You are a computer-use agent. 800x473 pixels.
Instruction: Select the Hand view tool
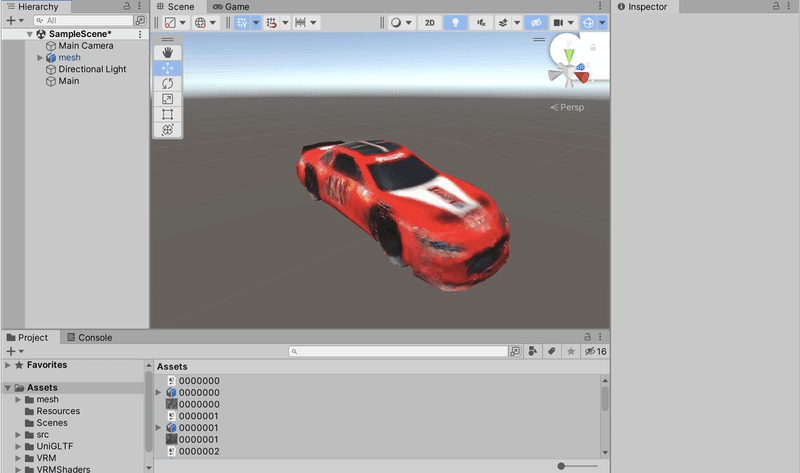167,53
